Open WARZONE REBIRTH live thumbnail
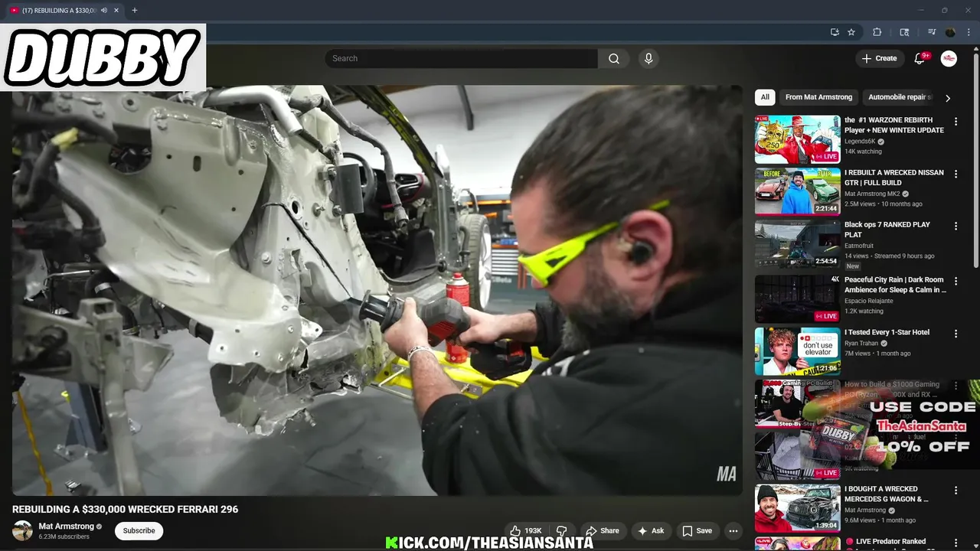The width and height of the screenshot is (980, 551). 797,139
